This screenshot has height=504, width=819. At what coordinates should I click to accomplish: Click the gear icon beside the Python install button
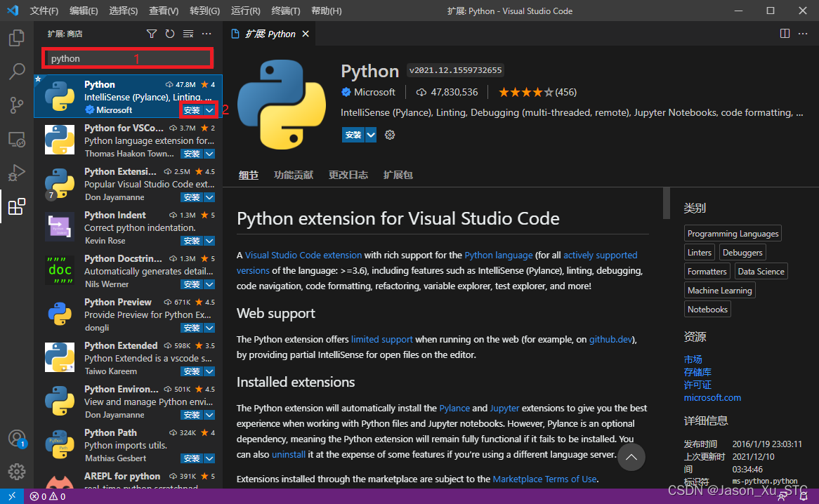coord(389,134)
